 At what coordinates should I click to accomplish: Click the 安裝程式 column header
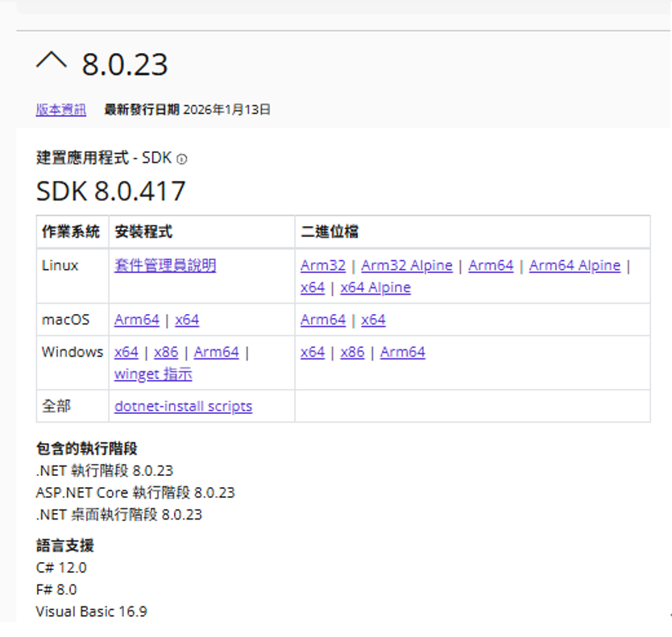143,232
